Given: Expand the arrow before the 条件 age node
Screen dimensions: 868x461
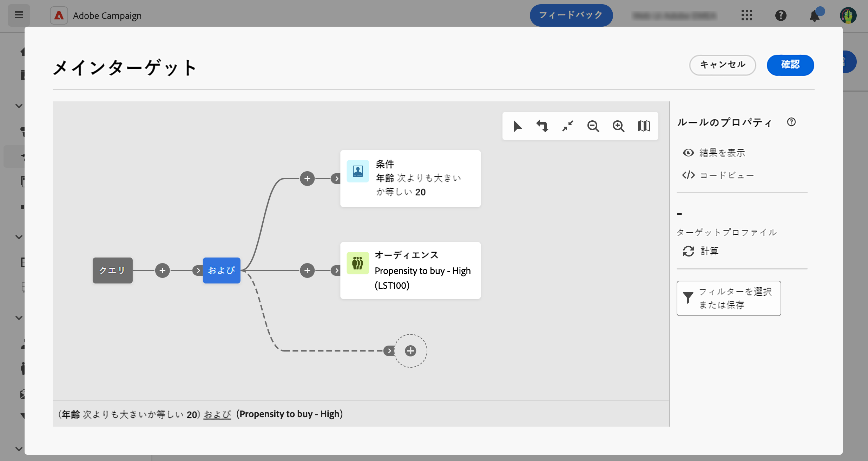Looking at the screenshot, I should coord(336,179).
